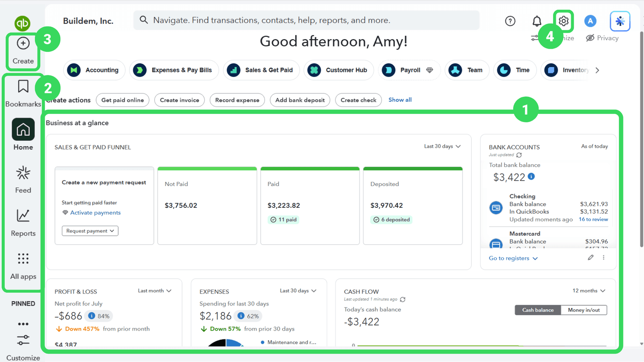
Task: Show all create actions
Action: (x=400, y=100)
